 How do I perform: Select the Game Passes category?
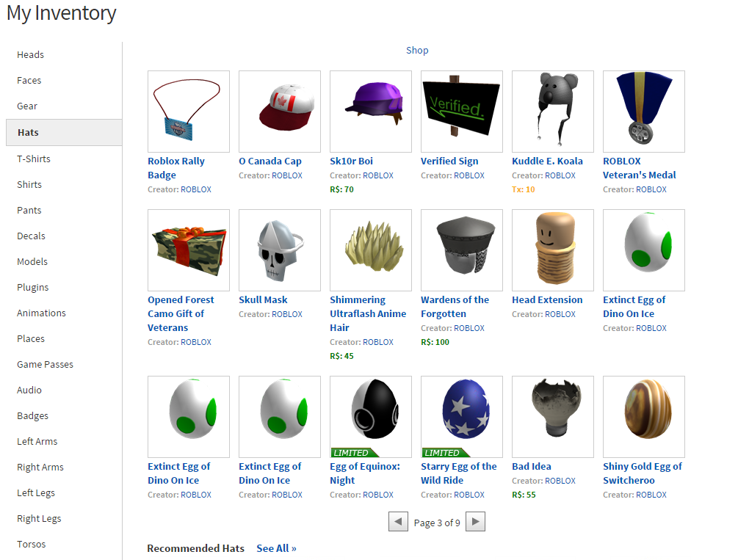pos(46,365)
